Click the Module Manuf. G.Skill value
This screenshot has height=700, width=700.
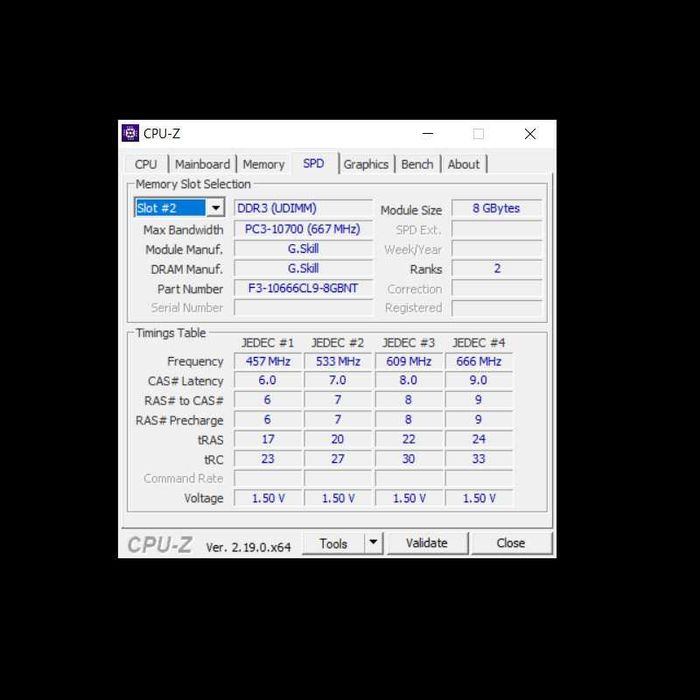tap(303, 249)
